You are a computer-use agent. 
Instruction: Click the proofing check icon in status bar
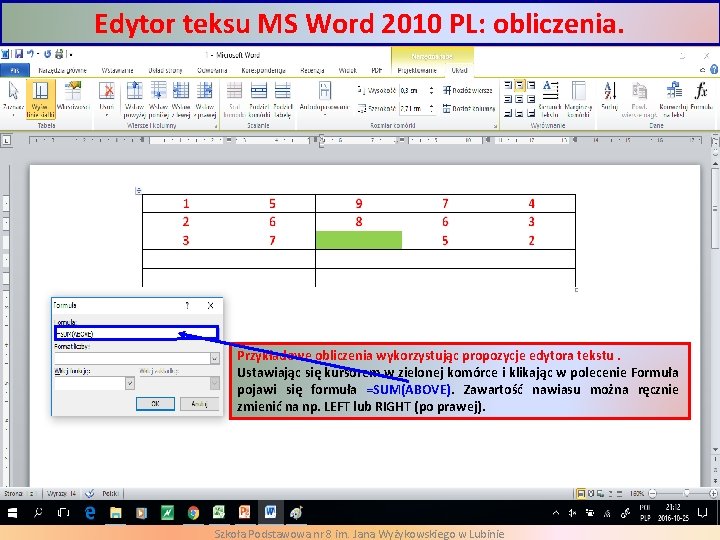[90, 494]
